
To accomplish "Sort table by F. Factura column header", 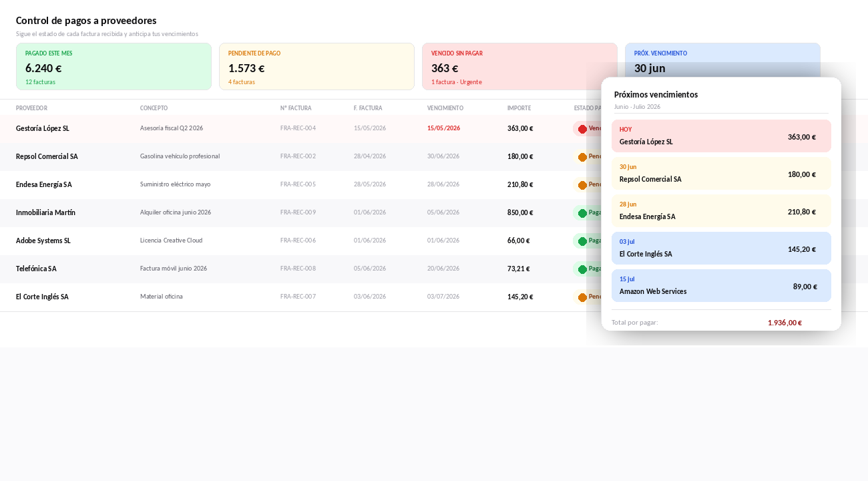I will (368, 108).
